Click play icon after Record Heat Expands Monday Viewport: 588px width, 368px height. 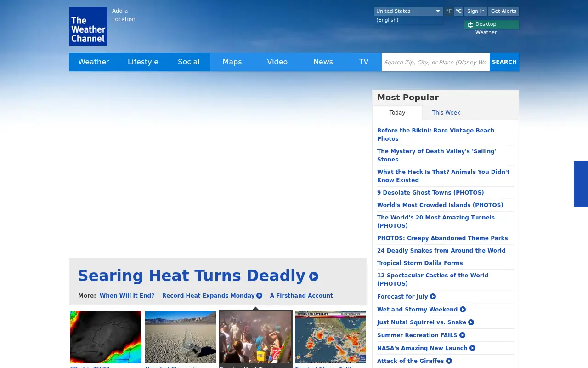[259, 296]
